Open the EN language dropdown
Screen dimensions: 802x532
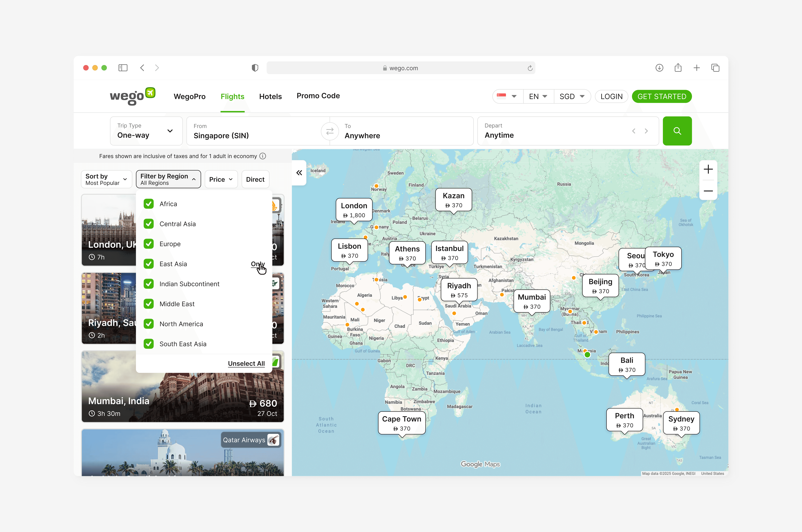[x=538, y=96]
